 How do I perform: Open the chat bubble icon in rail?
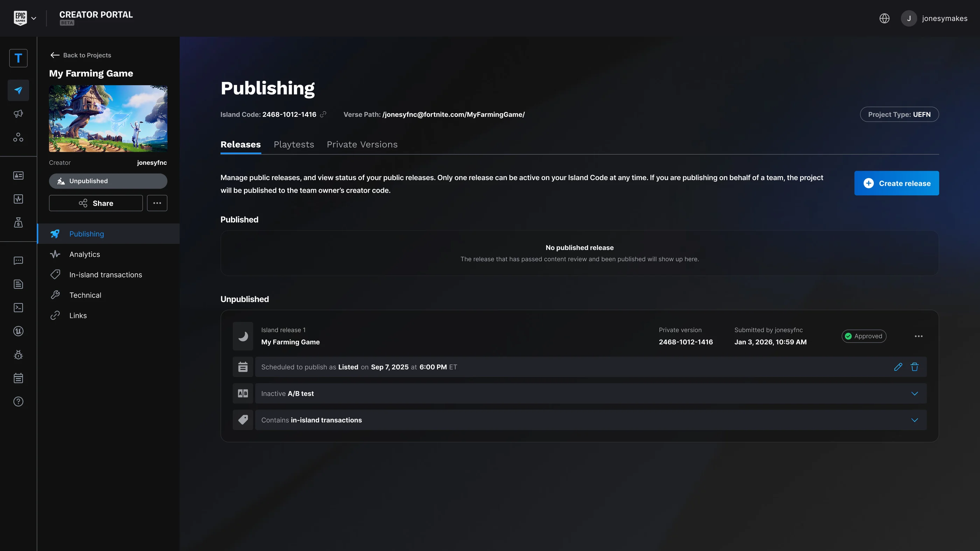[18, 261]
